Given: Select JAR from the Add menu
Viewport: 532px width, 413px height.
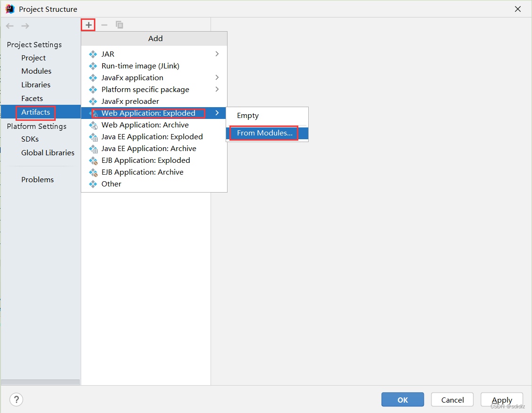Looking at the screenshot, I should click(154, 54).
